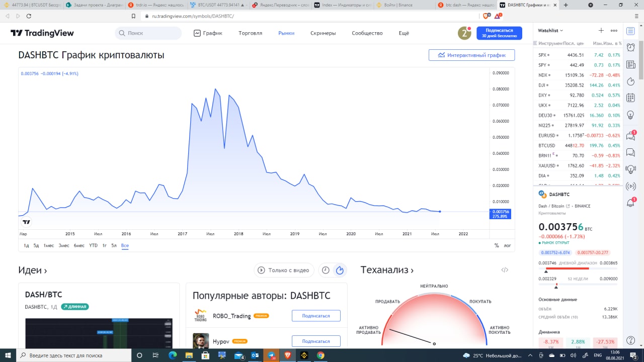
Task: Add symbol with Watchlist plus icon
Action: (x=601, y=31)
